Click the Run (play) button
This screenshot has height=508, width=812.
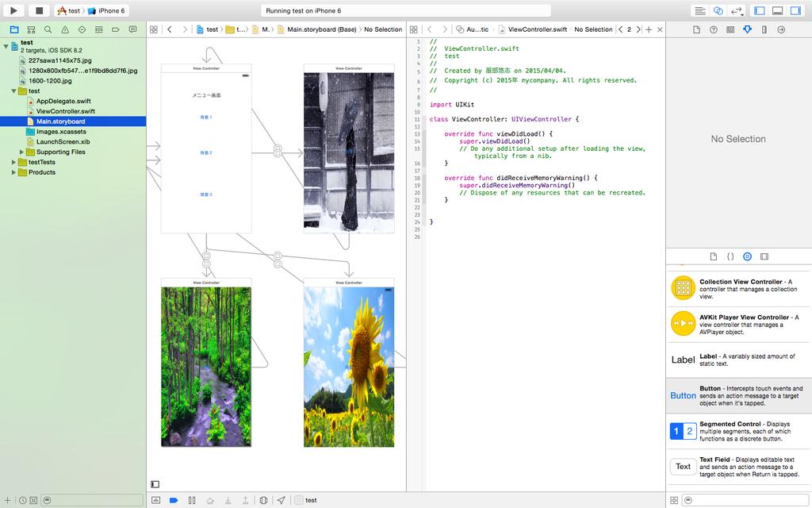point(13,10)
